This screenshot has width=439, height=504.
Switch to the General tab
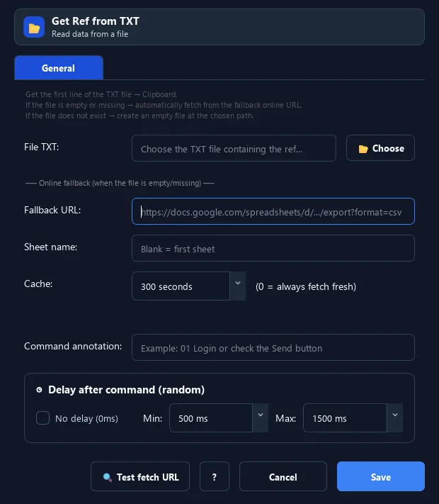59,68
